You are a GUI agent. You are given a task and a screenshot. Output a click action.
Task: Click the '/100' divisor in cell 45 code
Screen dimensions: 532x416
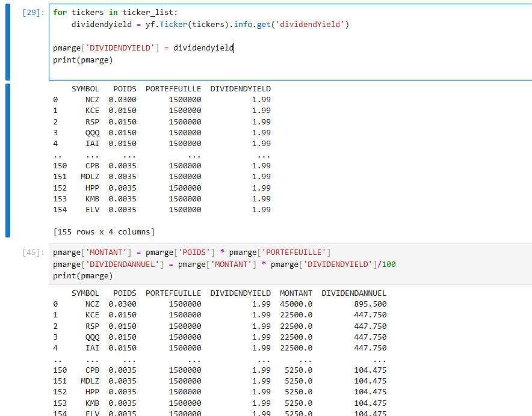[387, 264]
